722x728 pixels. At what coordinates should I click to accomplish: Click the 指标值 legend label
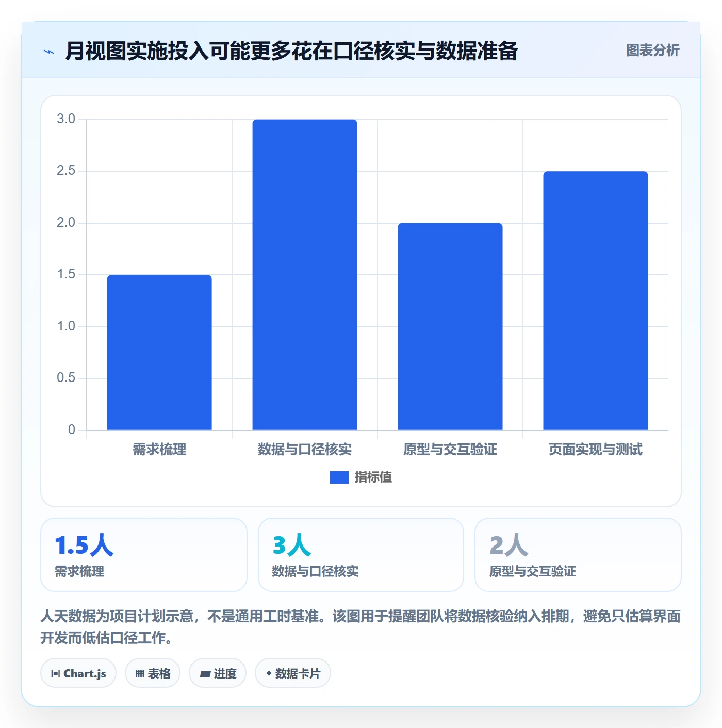pyautogui.click(x=373, y=477)
